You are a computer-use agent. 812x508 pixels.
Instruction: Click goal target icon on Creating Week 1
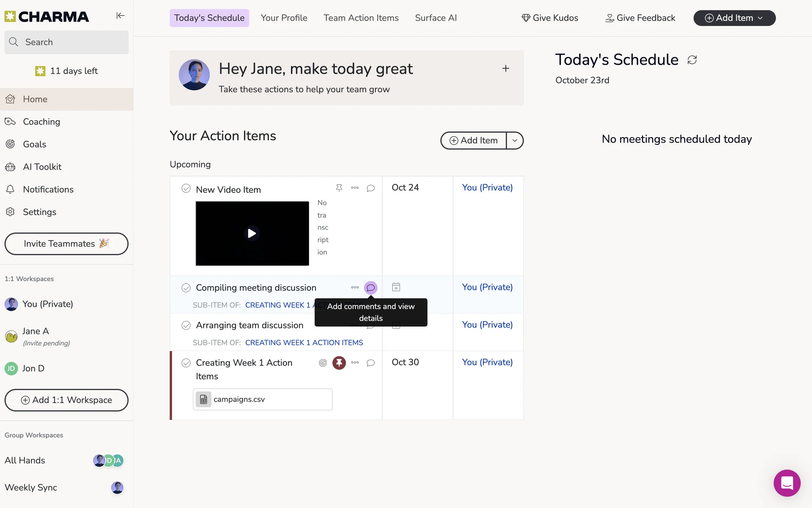pyautogui.click(x=323, y=363)
